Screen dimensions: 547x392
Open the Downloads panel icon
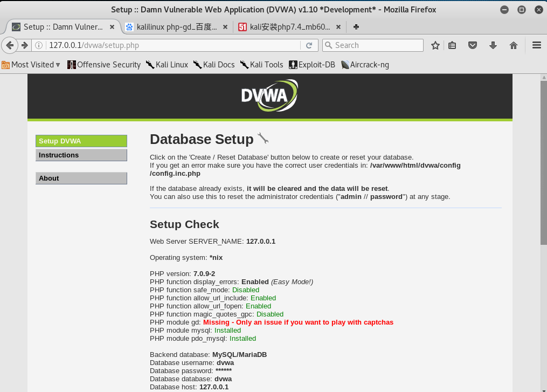(x=493, y=45)
